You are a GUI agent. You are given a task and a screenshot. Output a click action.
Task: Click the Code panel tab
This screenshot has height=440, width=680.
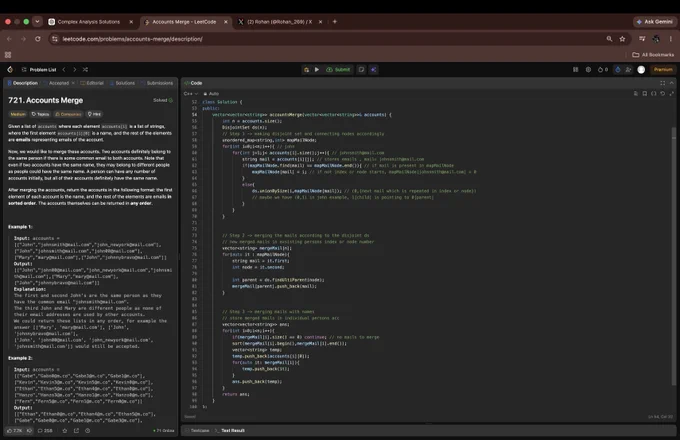[193, 83]
